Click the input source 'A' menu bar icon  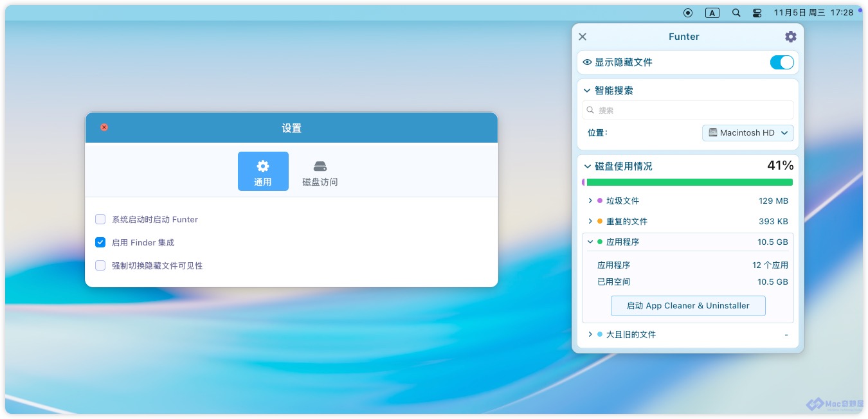712,13
